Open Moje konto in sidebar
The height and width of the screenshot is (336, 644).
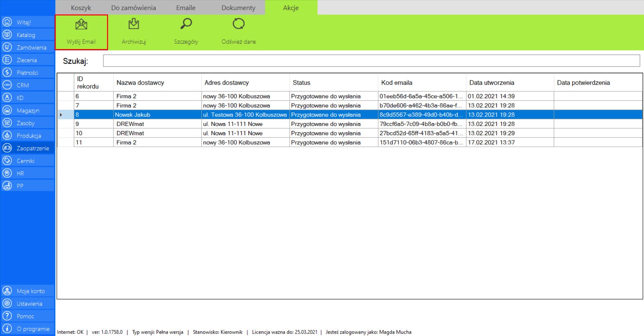click(x=31, y=291)
